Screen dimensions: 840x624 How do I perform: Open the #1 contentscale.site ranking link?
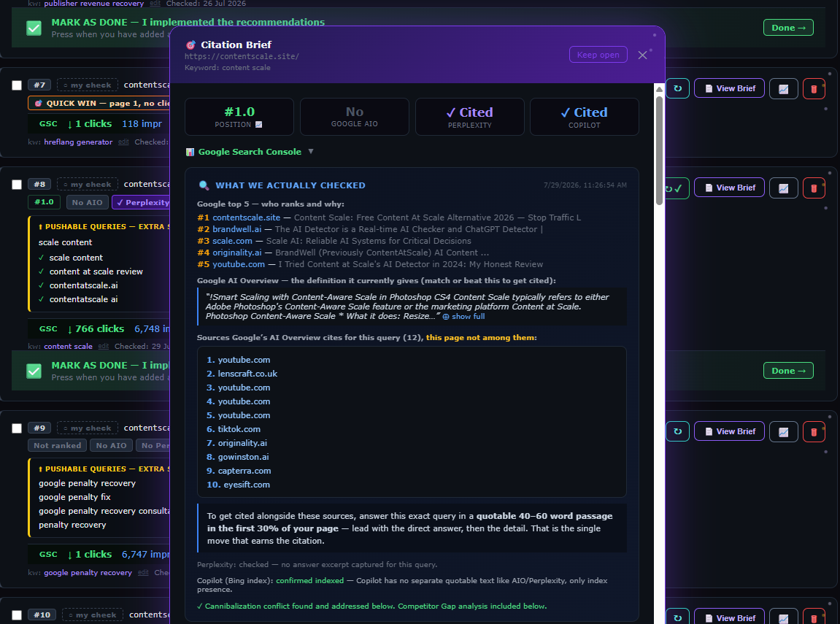tap(246, 217)
